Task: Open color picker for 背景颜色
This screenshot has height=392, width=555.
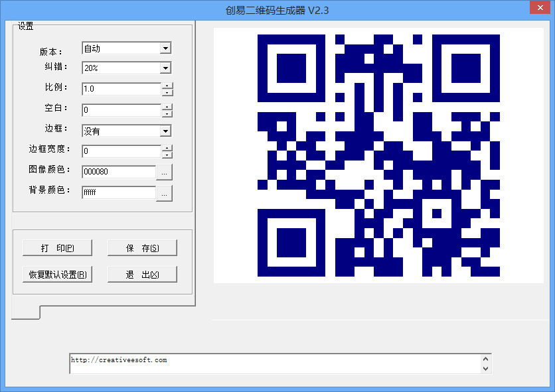Action: [x=164, y=193]
